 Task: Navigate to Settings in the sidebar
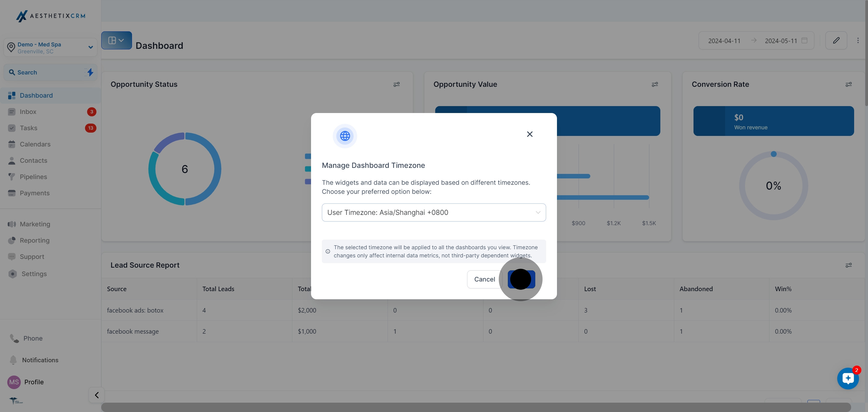point(34,274)
